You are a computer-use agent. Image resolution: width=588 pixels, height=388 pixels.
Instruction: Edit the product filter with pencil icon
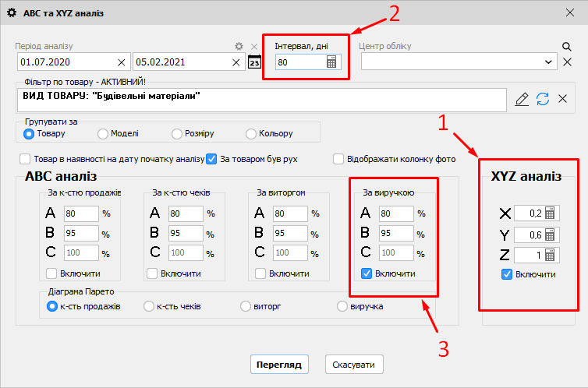pyautogui.click(x=522, y=99)
